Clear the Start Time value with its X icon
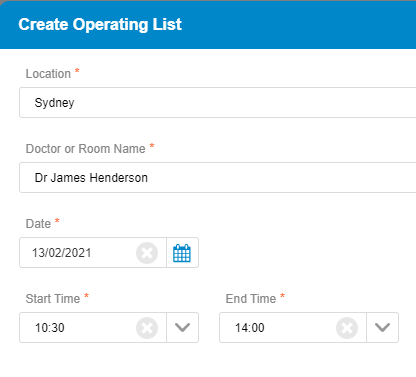The width and height of the screenshot is (416, 377). click(x=147, y=328)
